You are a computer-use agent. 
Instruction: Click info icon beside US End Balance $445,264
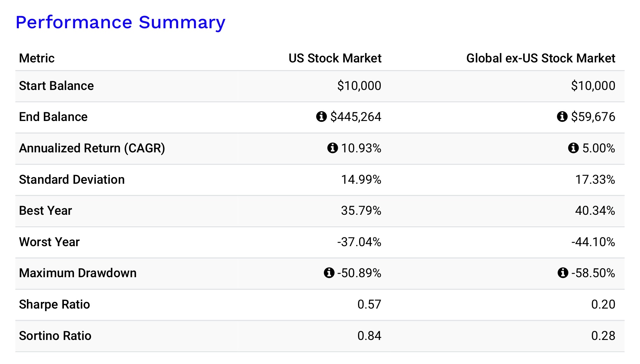(321, 116)
